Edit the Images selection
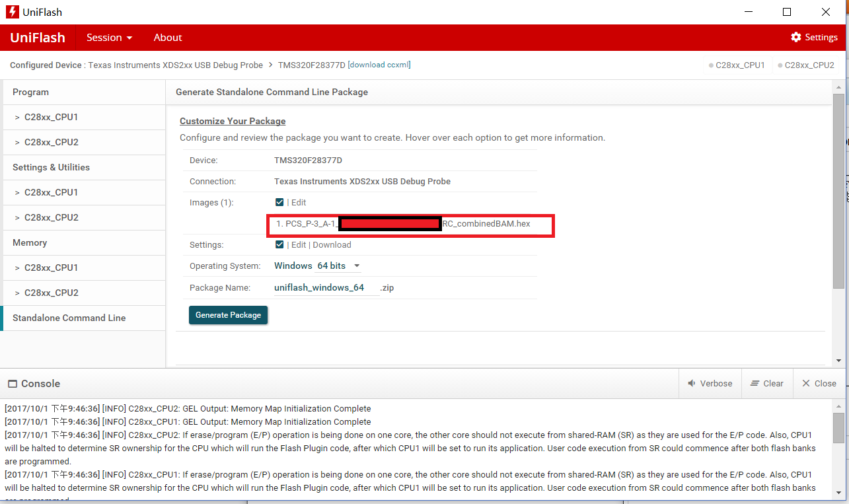Screen dimensions: 849x504 coord(299,203)
